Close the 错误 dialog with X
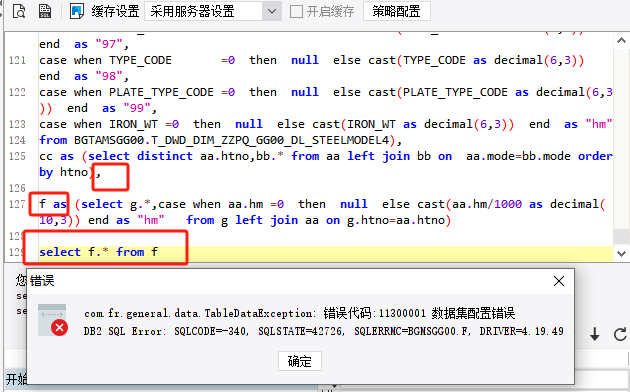The height and width of the screenshot is (392, 630). point(559,281)
